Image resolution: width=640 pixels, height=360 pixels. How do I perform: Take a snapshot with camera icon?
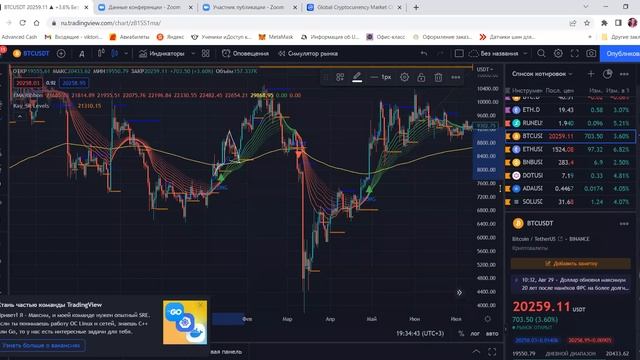point(591,53)
